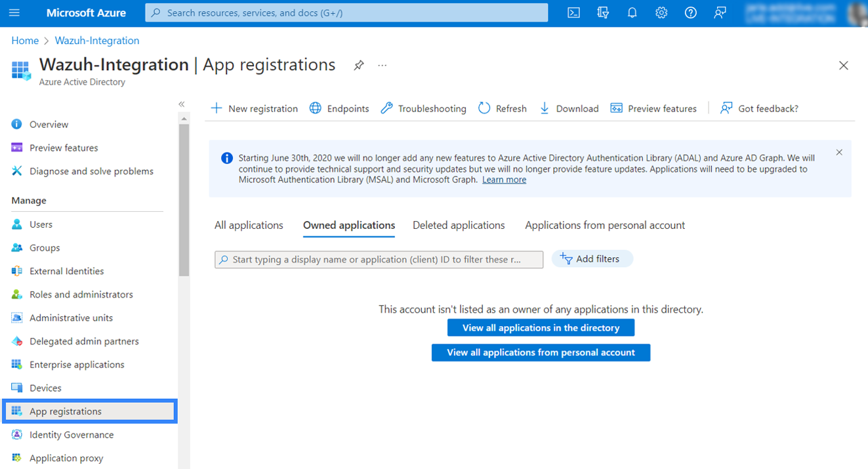Close the App registrations blade
The height and width of the screenshot is (469, 868).
[x=844, y=66]
